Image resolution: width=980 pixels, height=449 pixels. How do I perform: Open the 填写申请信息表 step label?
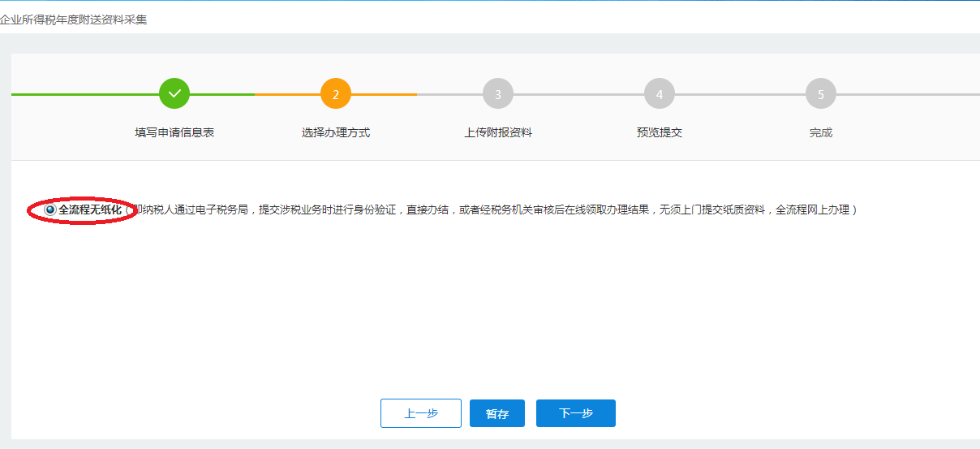point(174,132)
